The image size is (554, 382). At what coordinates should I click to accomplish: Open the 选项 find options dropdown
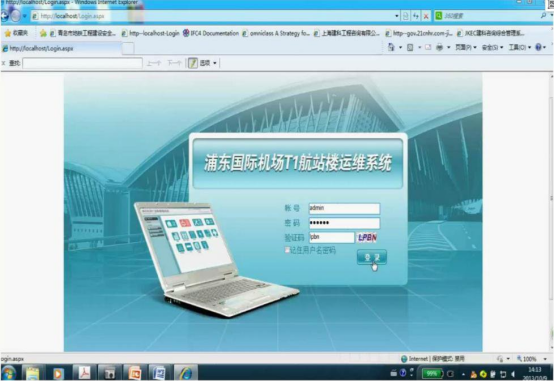click(208, 63)
